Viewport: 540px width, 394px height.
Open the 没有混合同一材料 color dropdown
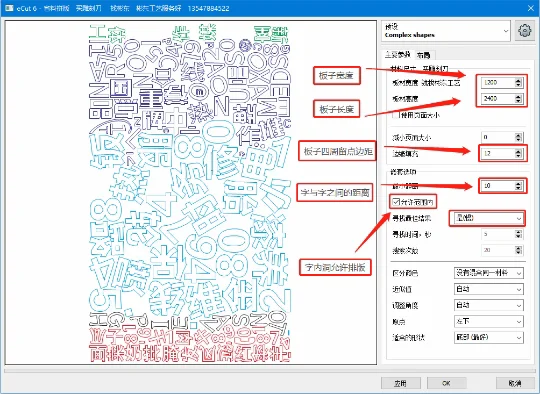489,273
